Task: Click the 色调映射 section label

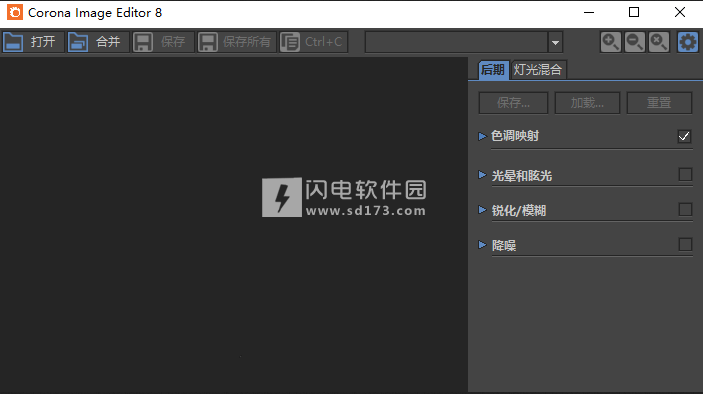Action: click(x=515, y=136)
